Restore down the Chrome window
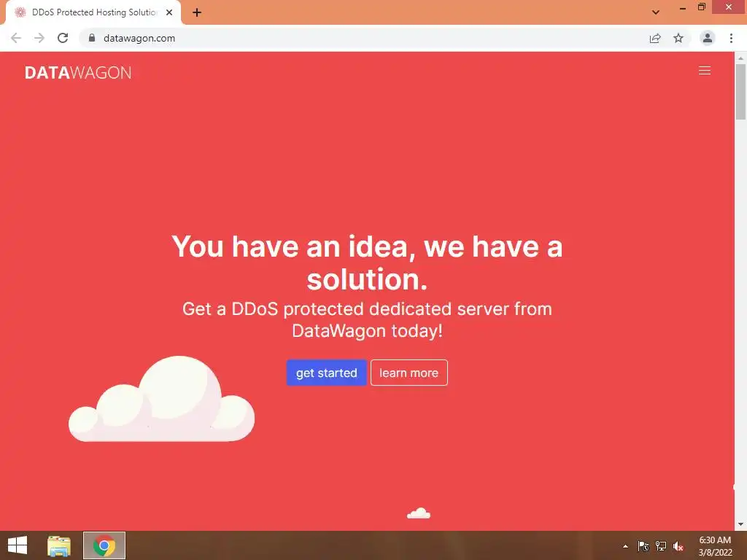The width and height of the screenshot is (747, 560). pyautogui.click(x=701, y=7)
